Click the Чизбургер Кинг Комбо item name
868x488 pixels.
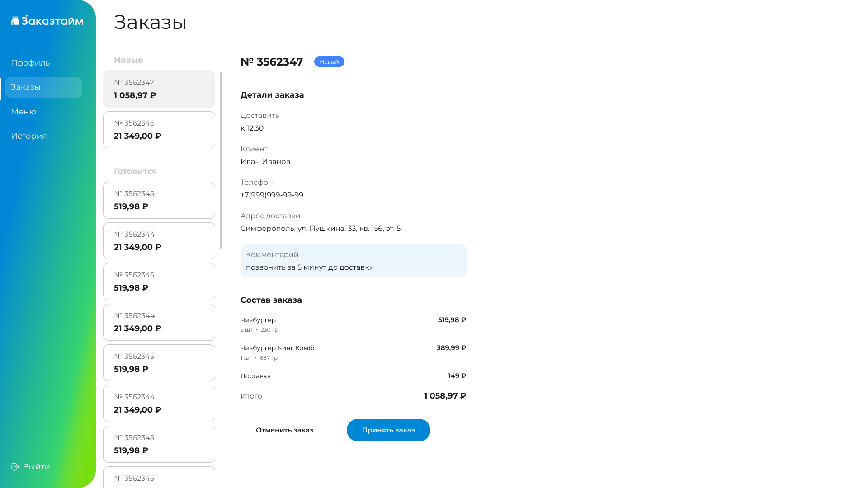[x=278, y=348]
